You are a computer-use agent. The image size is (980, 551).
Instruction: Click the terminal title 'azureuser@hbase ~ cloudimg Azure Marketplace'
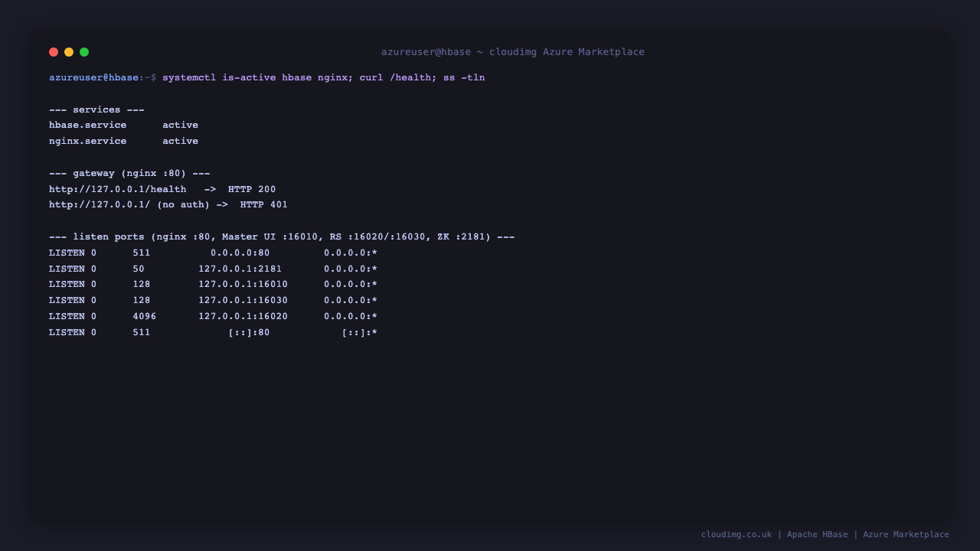click(513, 52)
